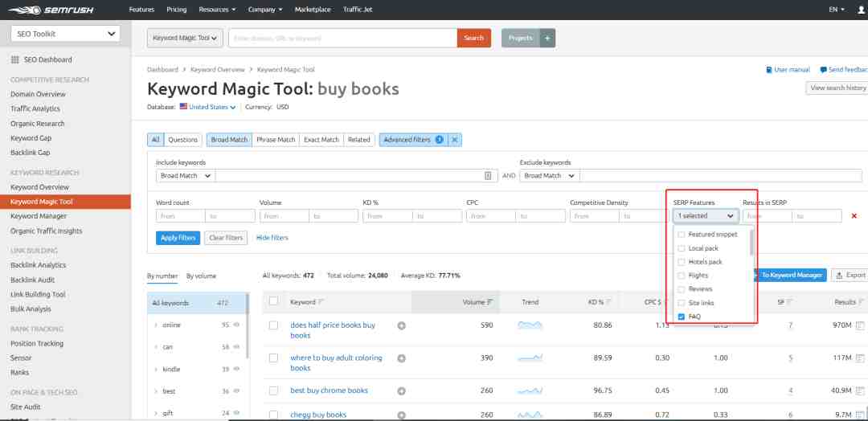
Task: Select all keywords header checkbox
Action: click(273, 301)
